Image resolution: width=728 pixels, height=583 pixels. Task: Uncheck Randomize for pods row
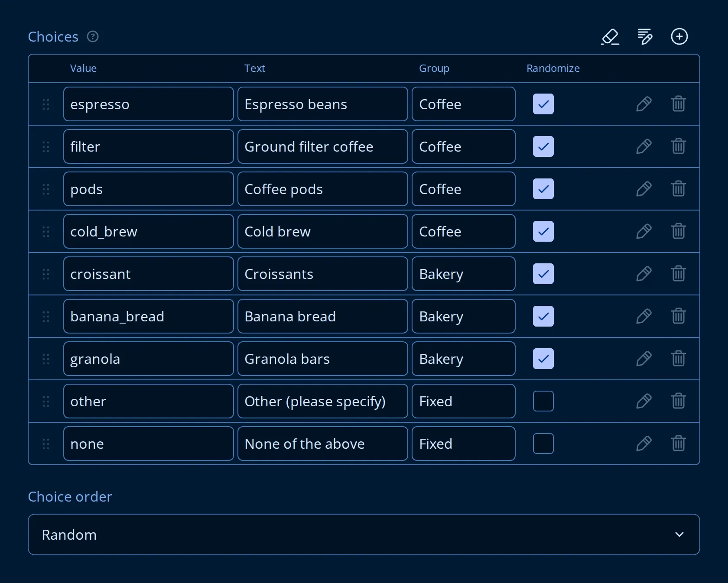tap(543, 189)
